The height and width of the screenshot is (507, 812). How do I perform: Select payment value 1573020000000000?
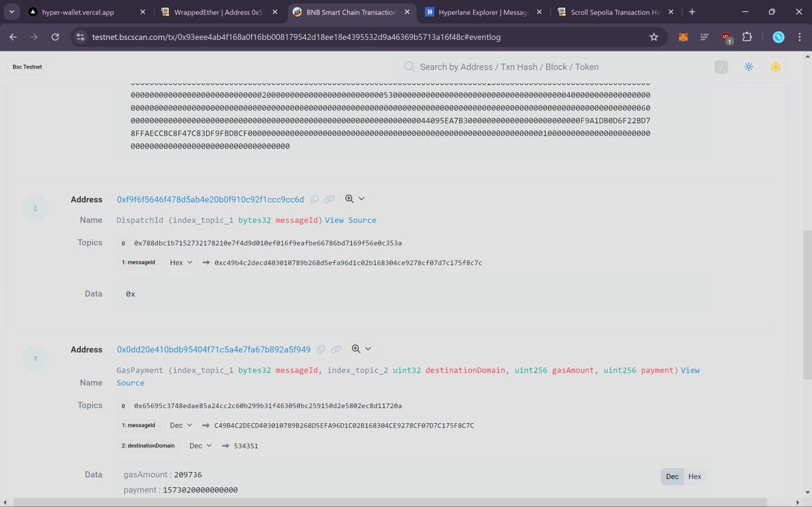200,490
